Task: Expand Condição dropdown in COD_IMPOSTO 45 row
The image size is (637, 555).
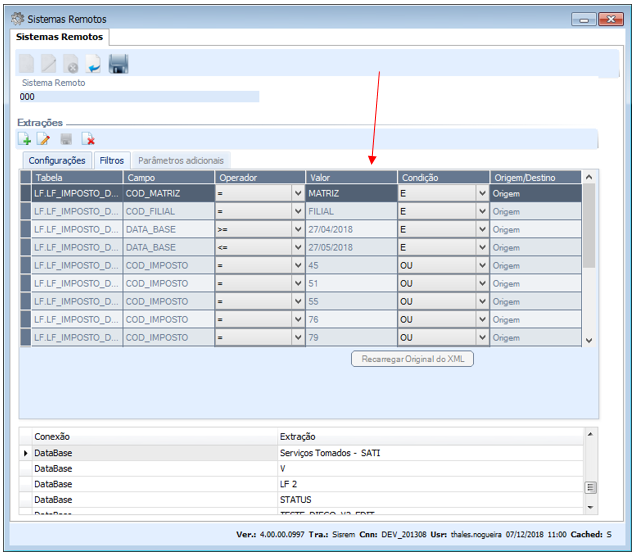Action: [x=482, y=266]
